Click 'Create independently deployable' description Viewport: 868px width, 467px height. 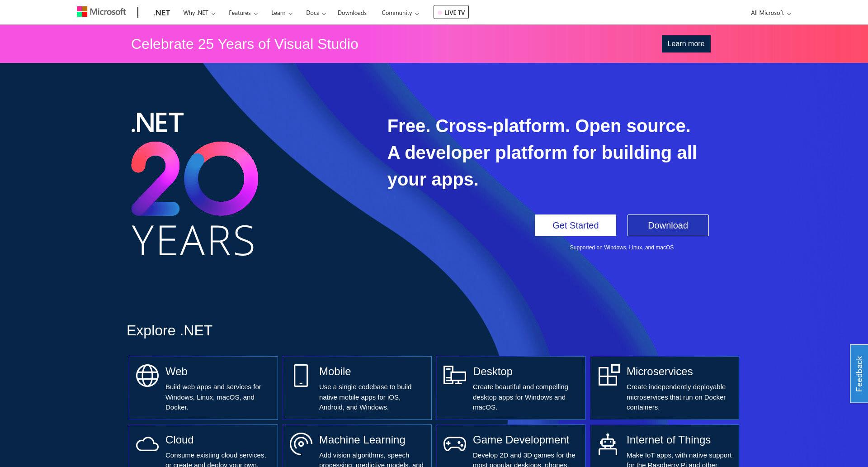(676, 397)
